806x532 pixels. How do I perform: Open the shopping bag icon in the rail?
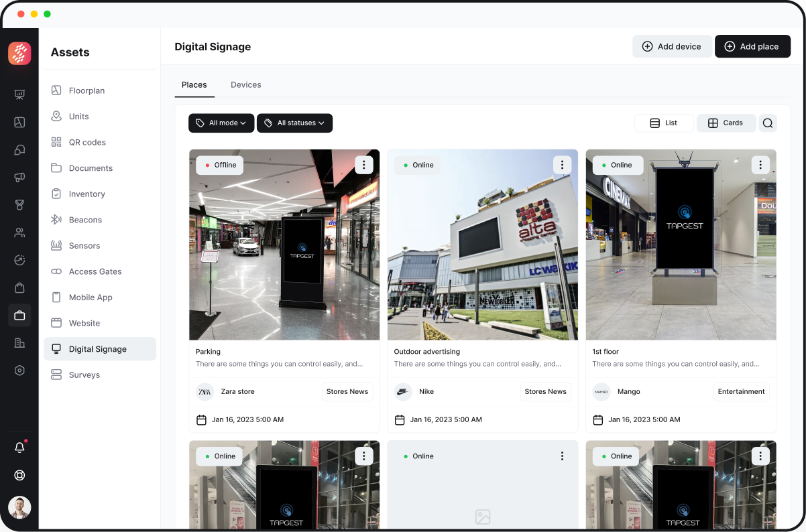19,287
